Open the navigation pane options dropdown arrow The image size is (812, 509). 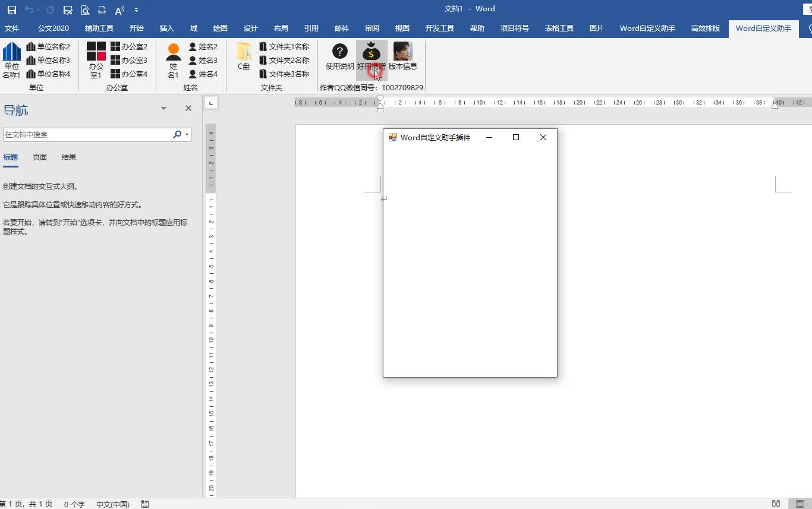coord(163,108)
